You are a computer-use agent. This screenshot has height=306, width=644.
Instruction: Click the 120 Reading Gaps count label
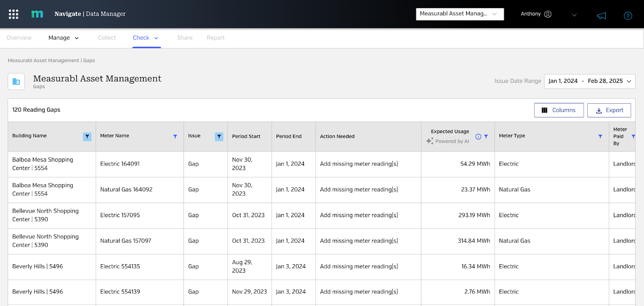tap(36, 110)
